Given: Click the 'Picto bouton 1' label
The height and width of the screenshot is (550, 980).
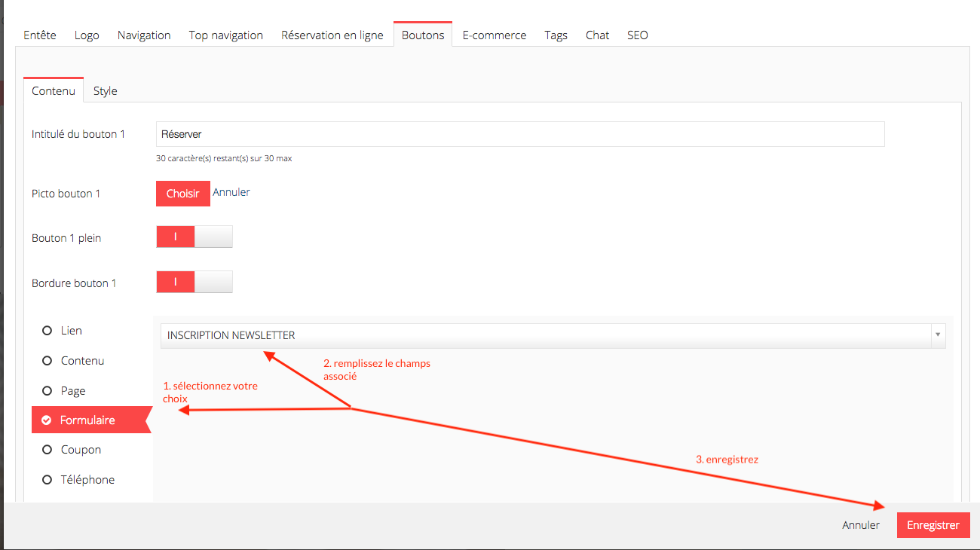Looking at the screenshot, I should click(x=66, y=194).
